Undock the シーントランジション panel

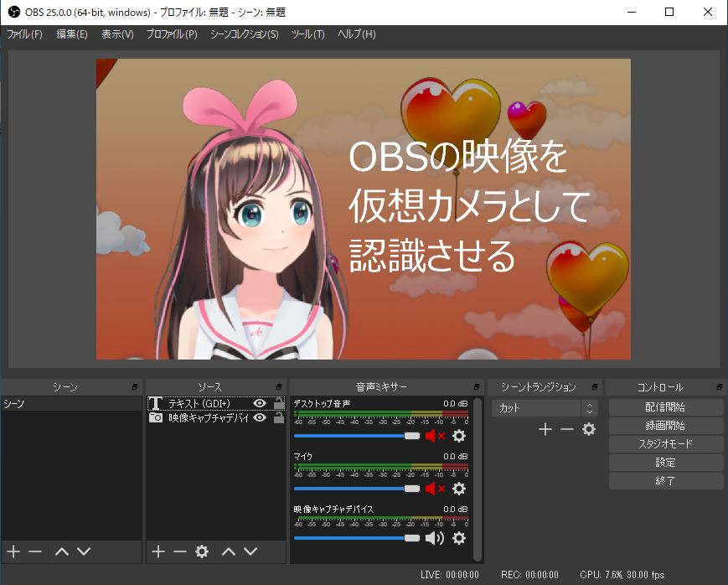click(595, 386)
